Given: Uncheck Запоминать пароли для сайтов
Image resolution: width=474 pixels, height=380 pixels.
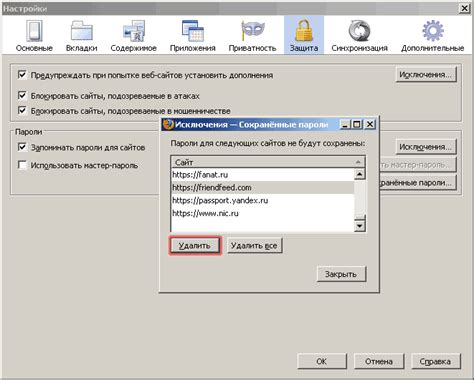Looking at the screenshot, I should coord(22,147).
